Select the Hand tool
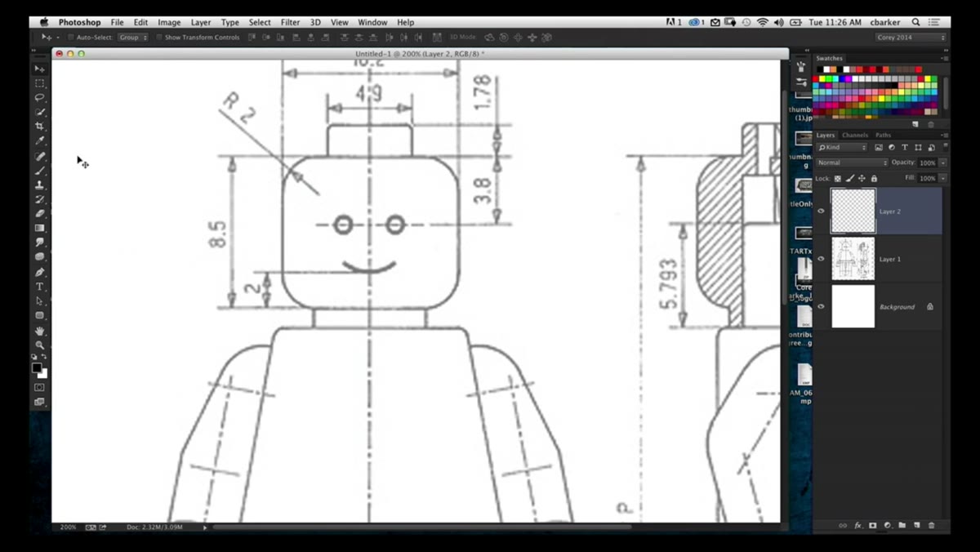The width and height of the screenshot is (980, 552). pyautogui.click(x=39, y=331)
